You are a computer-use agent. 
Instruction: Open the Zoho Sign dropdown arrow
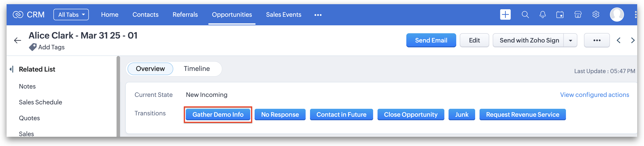pos(570,40)
